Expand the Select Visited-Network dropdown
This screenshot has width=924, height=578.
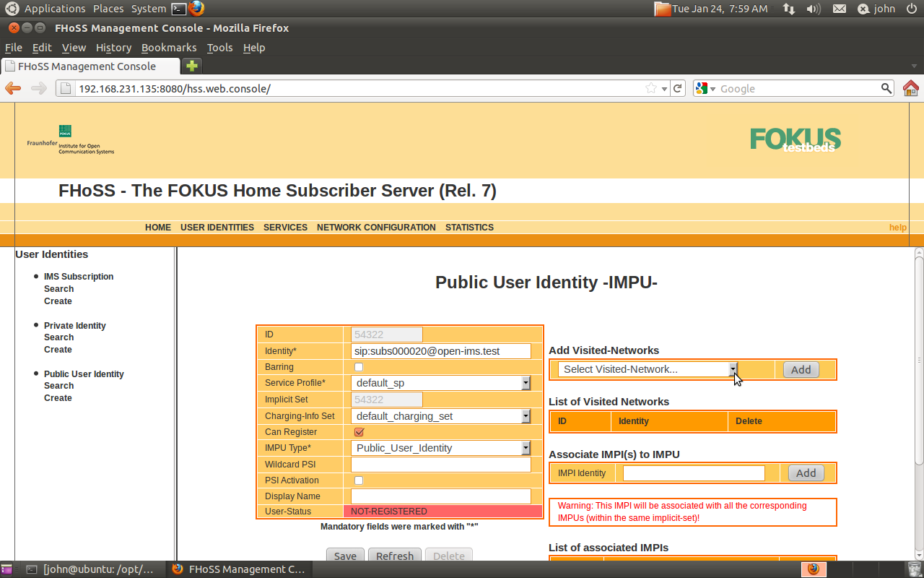[x=648, y=369]
